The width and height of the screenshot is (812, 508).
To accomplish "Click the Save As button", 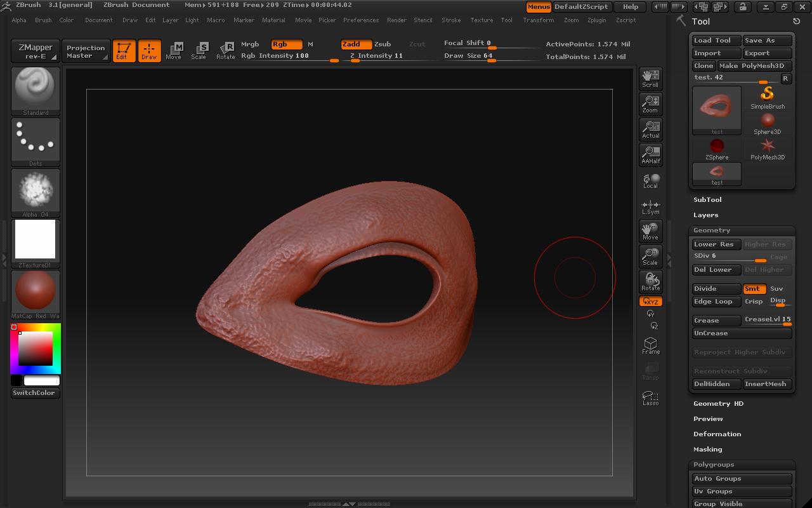I will coord(768,41).
